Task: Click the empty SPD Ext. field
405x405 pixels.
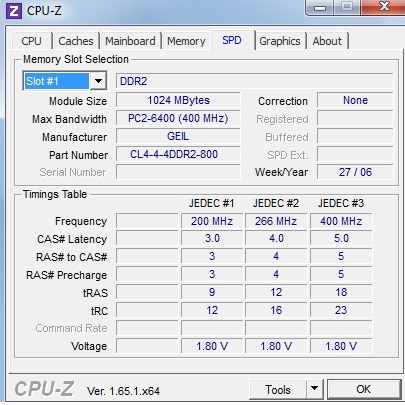Action: tap(355, 154)
